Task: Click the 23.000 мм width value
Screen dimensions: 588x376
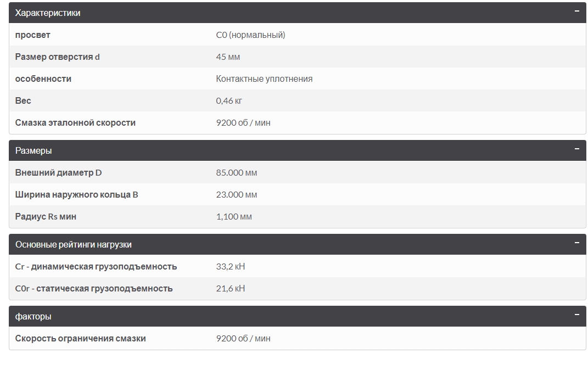Action: (236, 195)
